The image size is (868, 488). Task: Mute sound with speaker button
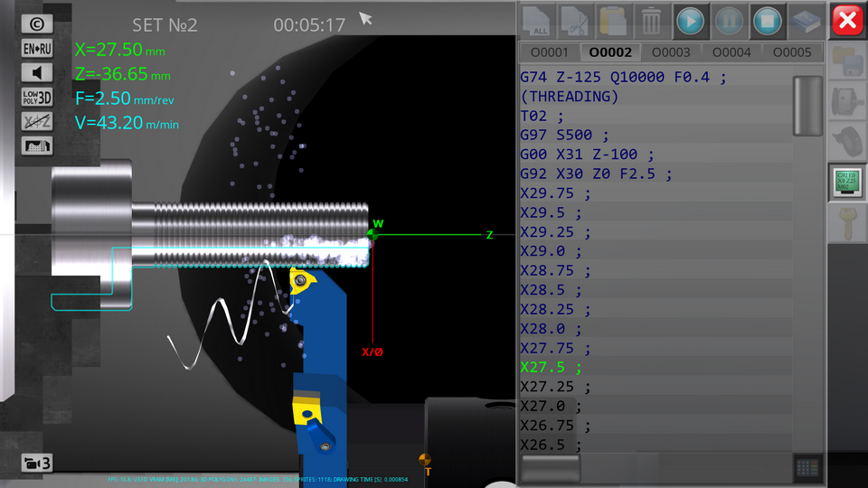(37, 73)
